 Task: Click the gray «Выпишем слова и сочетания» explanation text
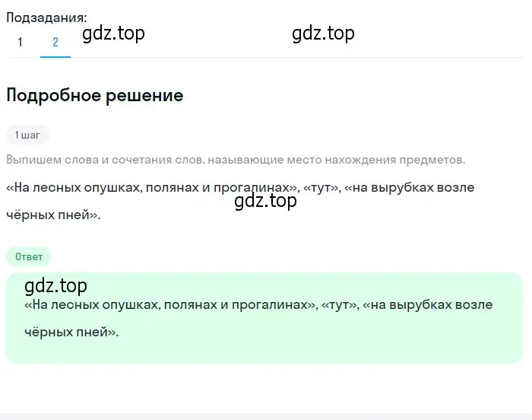(x=236, y=160)
